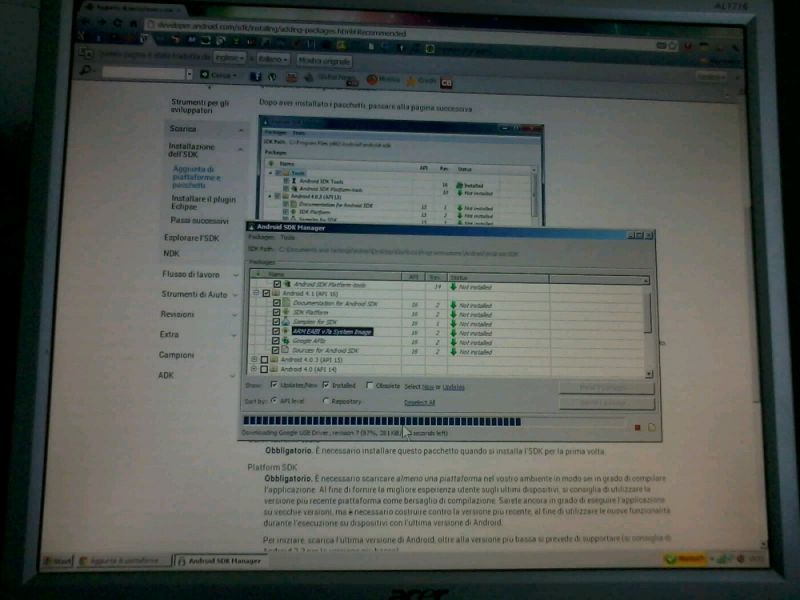Click the magnifier icon beside the toolbar search box
800x600 pixels.
click(86, 70)
